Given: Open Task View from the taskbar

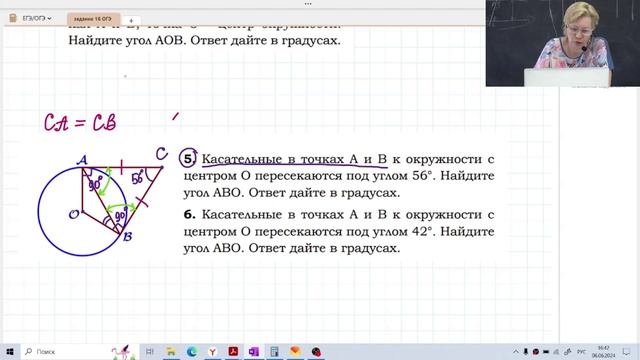Looking at the screenshot, I should coord(150,351).
